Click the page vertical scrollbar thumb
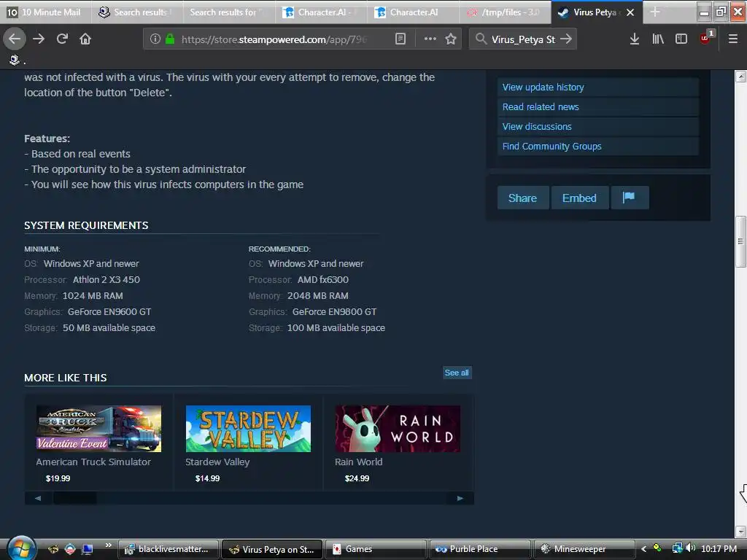This screenshot has height=560, width=747. (x=740, y=241)
